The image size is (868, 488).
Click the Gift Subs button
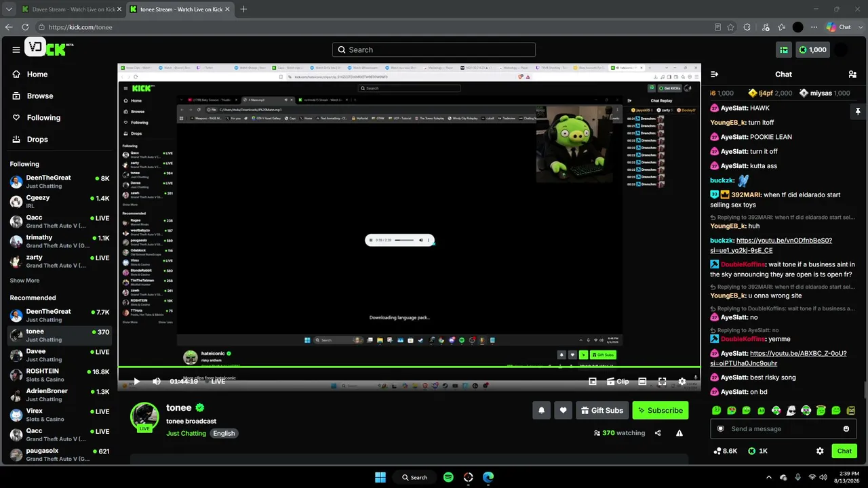601,410
